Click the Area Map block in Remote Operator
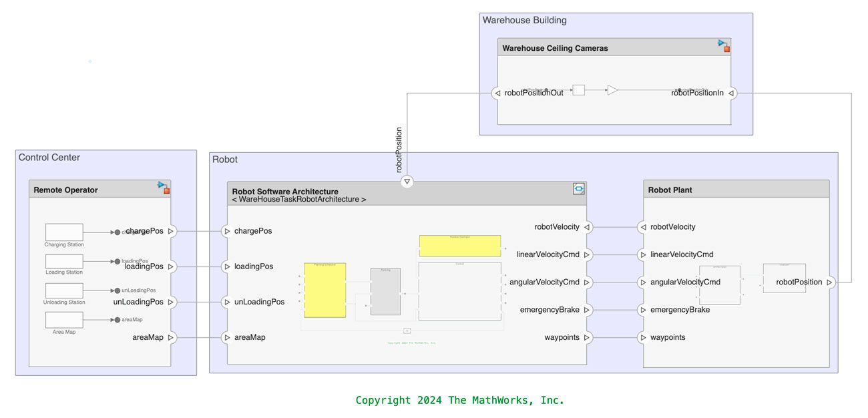Screen dimensions: 868x418 (x=64, y=320)
